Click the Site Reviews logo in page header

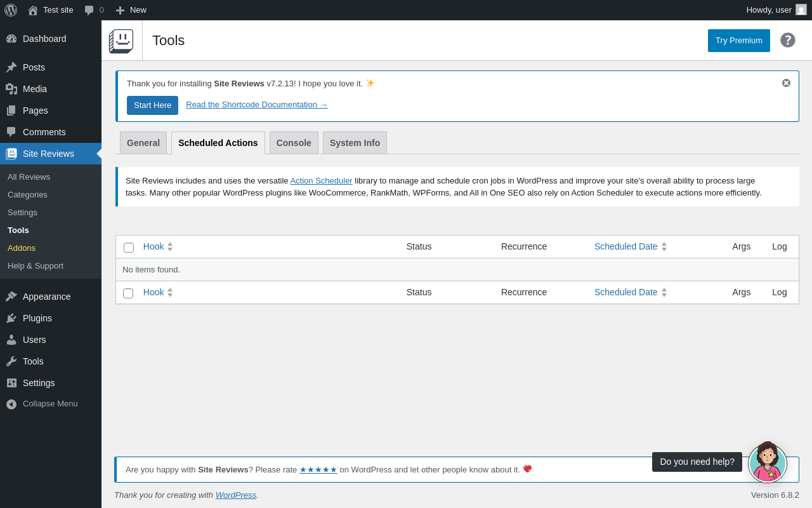(x=121, y=41)
